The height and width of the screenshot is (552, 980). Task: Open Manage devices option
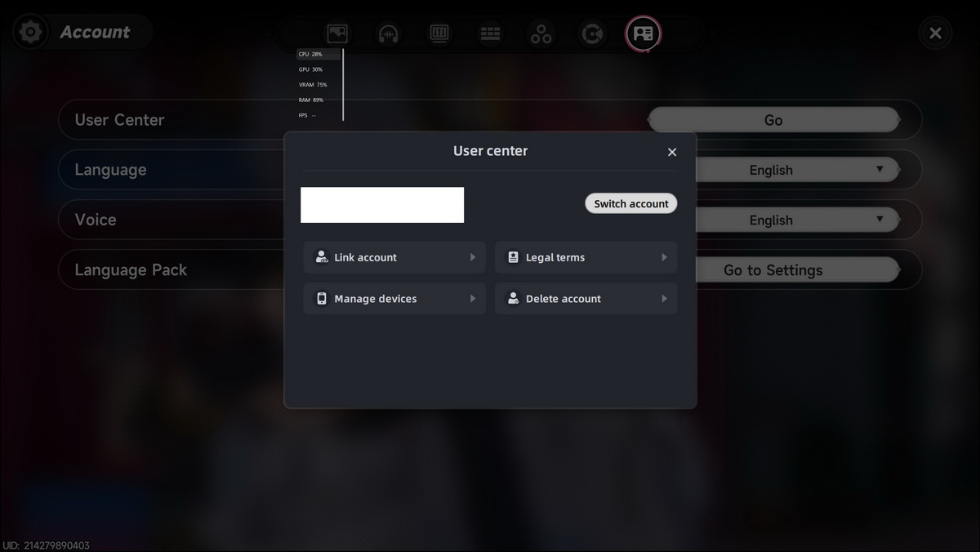pyautogui.click(x=394, y=299)
